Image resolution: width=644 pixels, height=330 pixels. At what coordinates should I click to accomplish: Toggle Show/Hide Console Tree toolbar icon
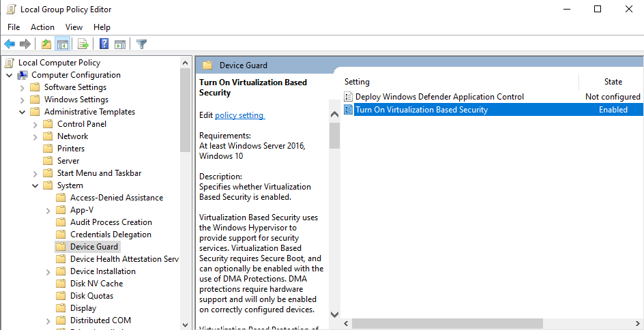pos(63,44)
